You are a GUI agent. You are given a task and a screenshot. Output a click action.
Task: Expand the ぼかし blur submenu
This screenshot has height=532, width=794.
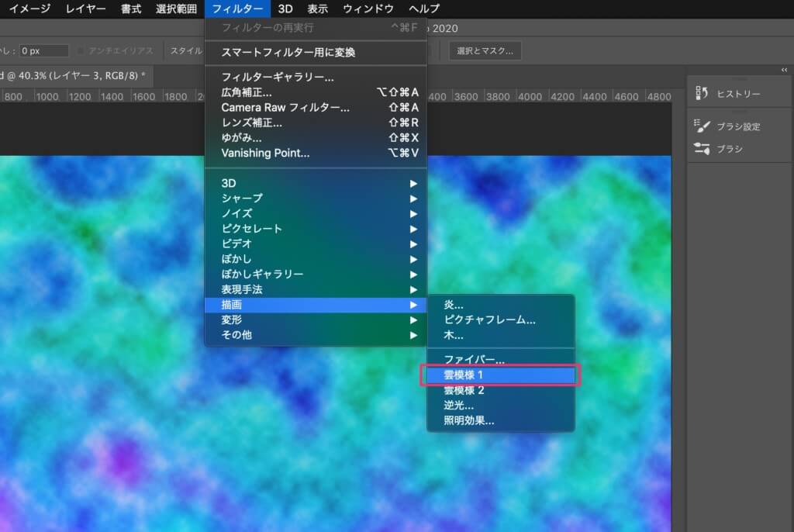[236, 259]
